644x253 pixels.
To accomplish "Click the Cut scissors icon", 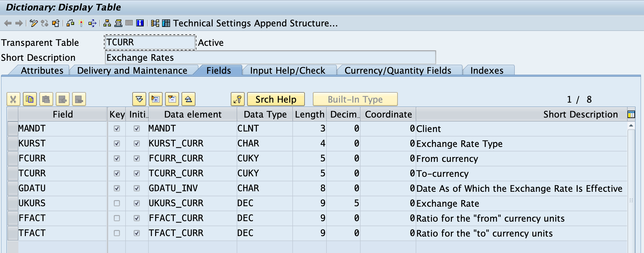I will click(13, 99).
